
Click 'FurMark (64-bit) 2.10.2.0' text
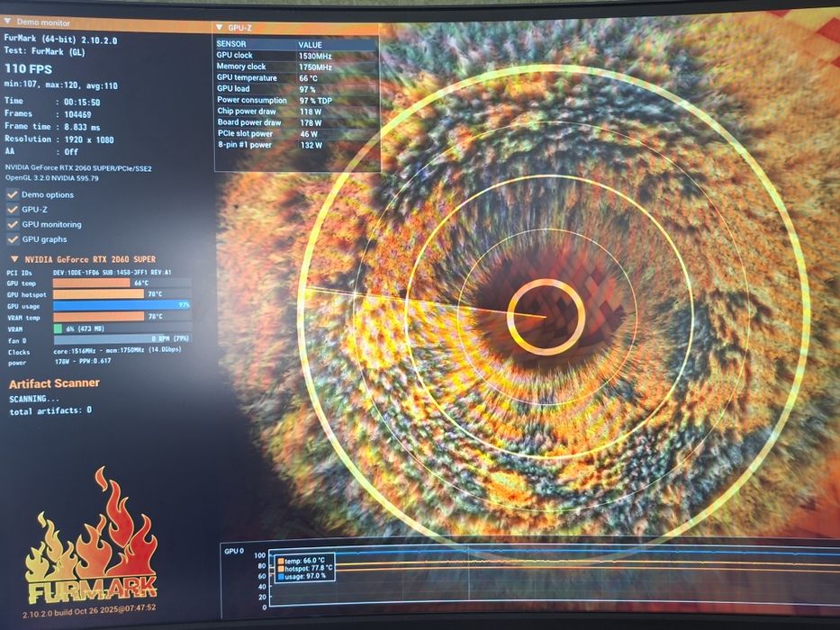pyautogui.click(x=60, y=40)
